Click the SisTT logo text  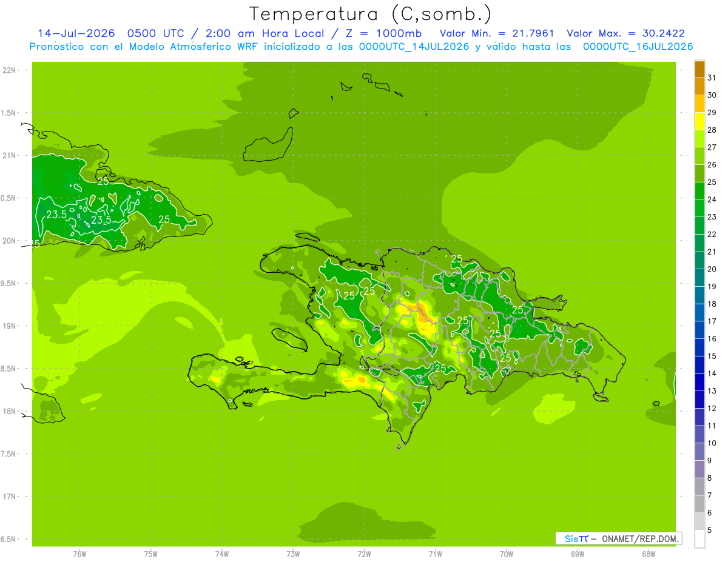576,538
